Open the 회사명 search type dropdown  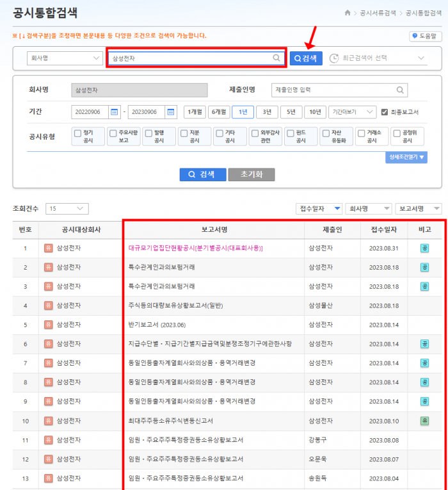pyautogui.click(x=65, y=58)
